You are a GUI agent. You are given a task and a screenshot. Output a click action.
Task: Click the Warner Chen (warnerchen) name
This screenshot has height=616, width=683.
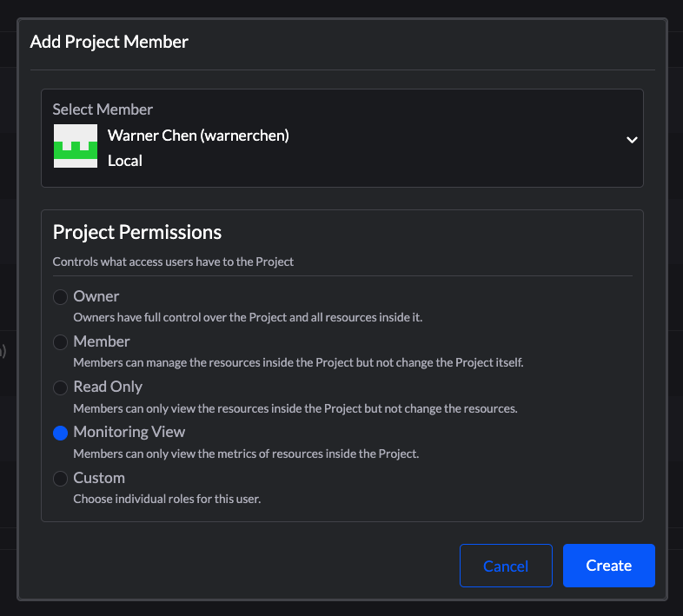198,136
